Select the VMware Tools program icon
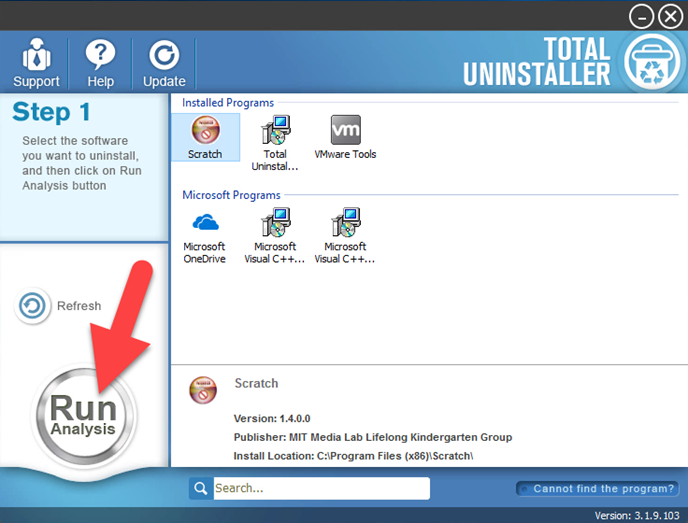Viewport: 688px width, 523px height. [345, 130]
